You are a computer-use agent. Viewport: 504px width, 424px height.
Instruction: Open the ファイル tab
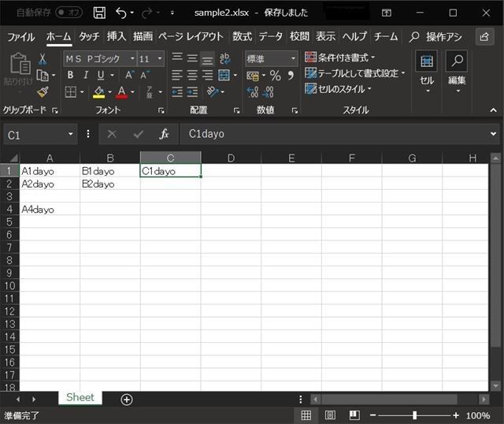coord(21,37)
